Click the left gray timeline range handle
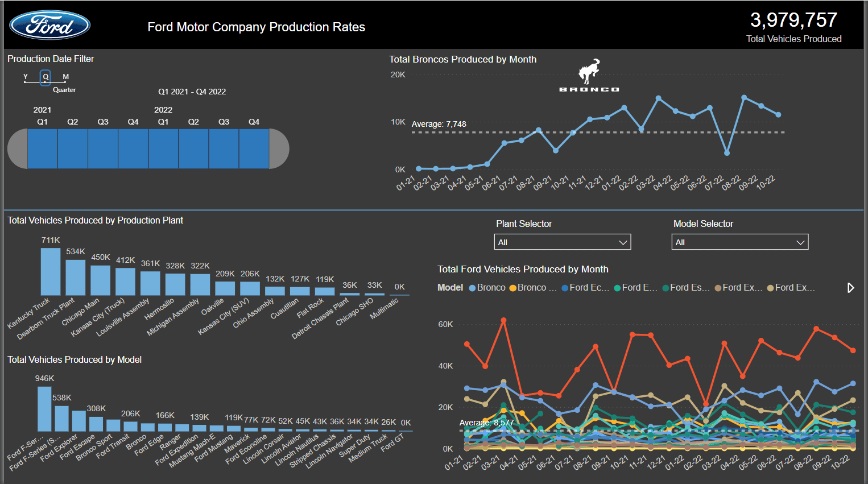The width and height of the screenshot is (868, 484). click(x=17, y=148)
